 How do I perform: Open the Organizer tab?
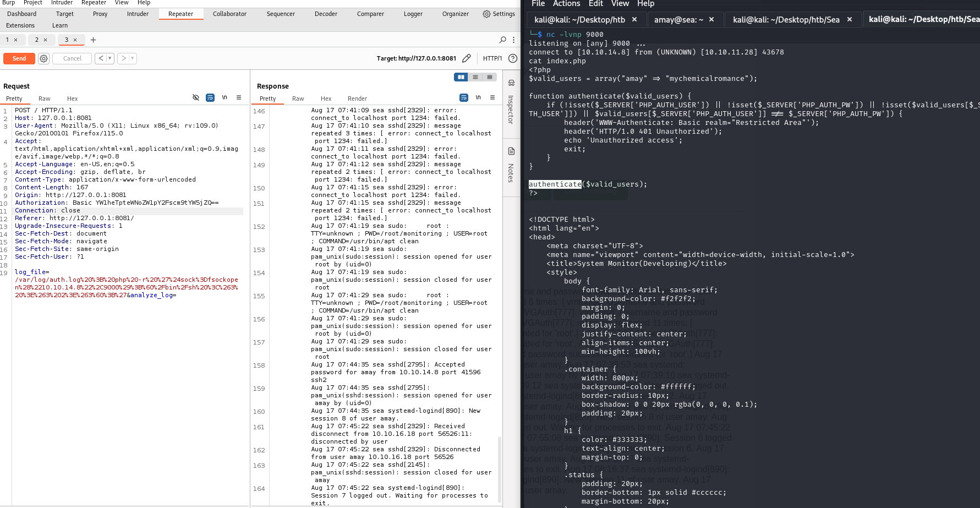456,14
